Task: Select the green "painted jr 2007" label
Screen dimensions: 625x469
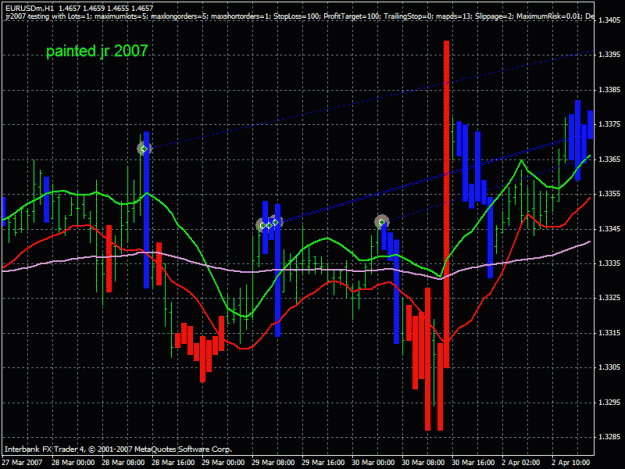Action: pos(97,51)
